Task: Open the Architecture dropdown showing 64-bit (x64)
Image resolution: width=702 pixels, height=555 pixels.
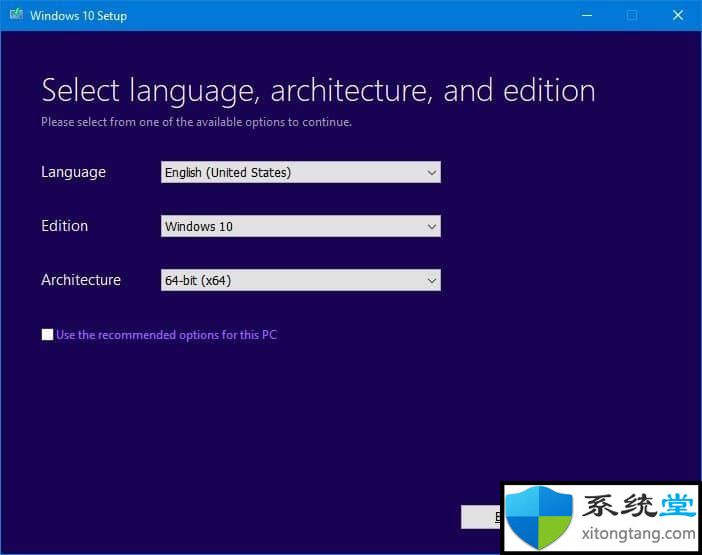Action: coord(300,280)
